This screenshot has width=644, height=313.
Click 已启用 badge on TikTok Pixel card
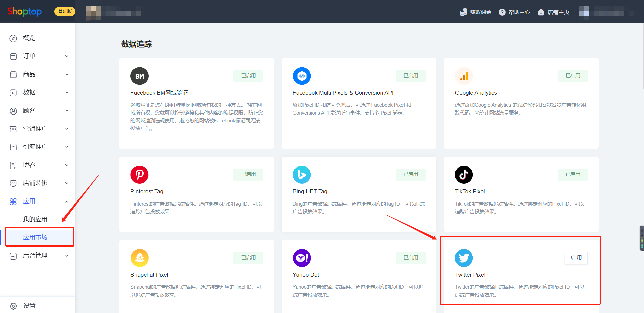pos(573,174)
